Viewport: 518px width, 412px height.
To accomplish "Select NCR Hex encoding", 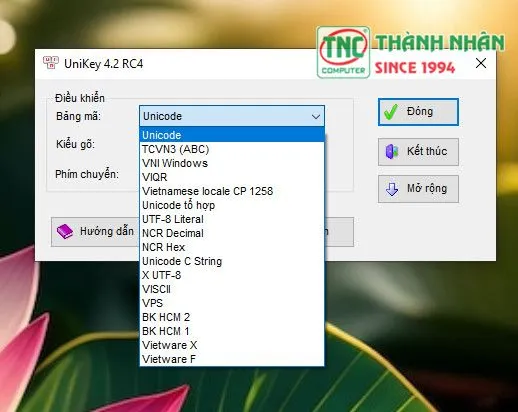I will coord(232,247).
